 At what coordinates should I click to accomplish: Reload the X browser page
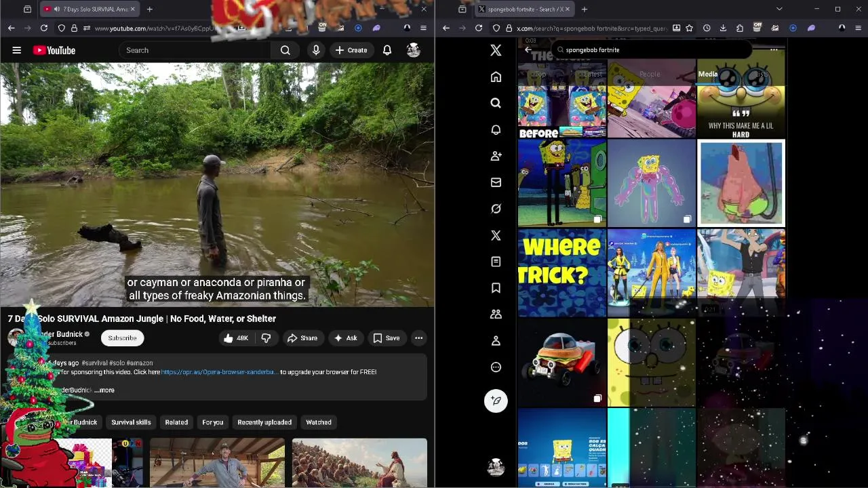coord(479,28)
